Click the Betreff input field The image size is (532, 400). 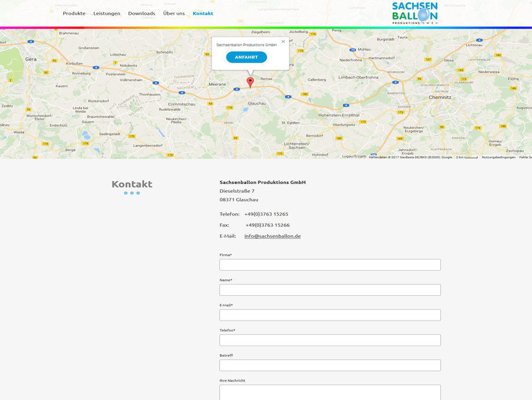330,365
